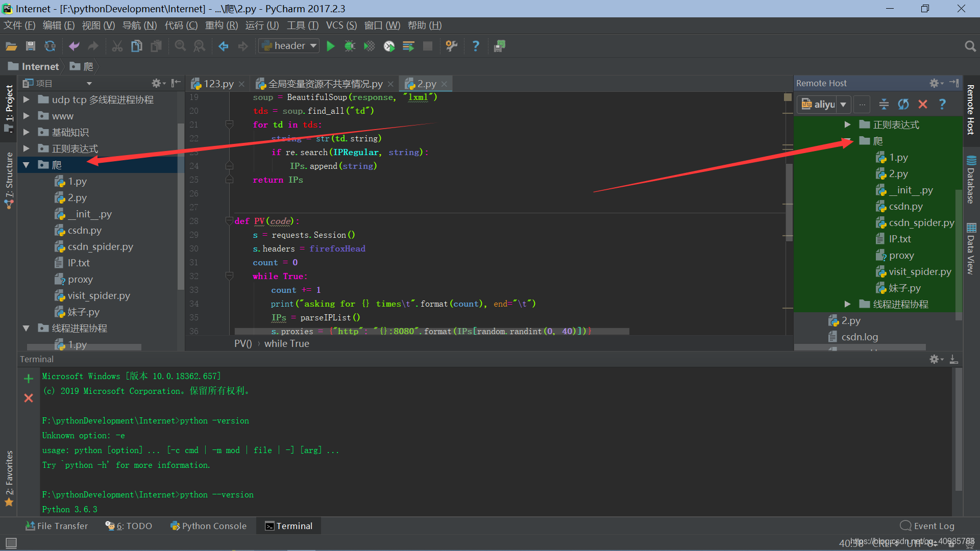Click Search Everywhere magnifier at top right
The height and width of the screenshot is (551, 980).
point(970,46)
